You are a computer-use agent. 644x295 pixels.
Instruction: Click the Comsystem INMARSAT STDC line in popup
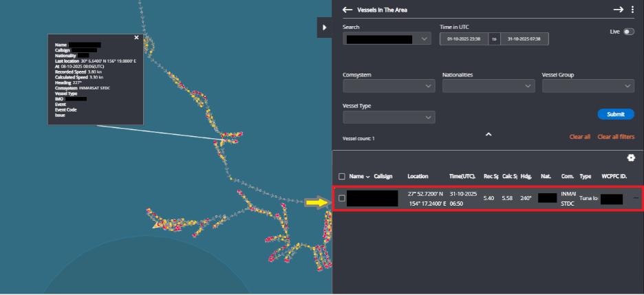[x=83, y=88]
